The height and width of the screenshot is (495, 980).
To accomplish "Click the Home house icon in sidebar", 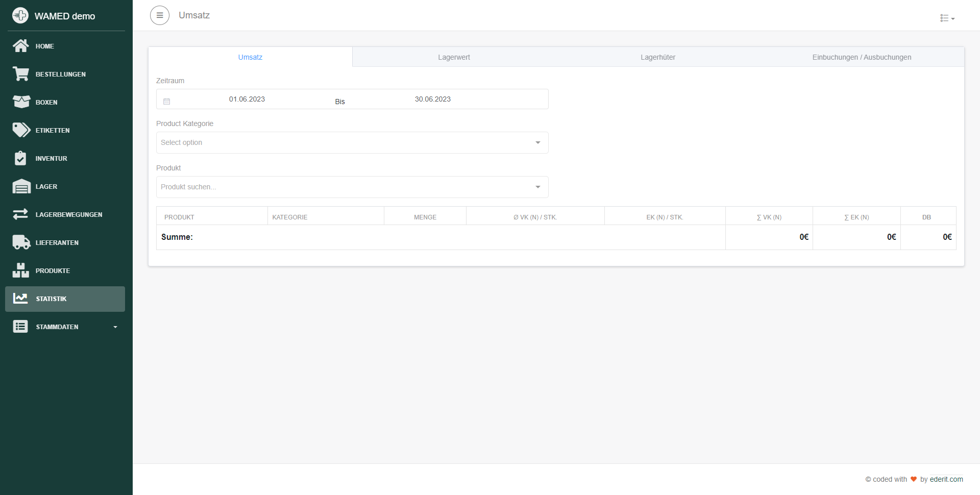I will pyautogui.click(x=20, y=46).
